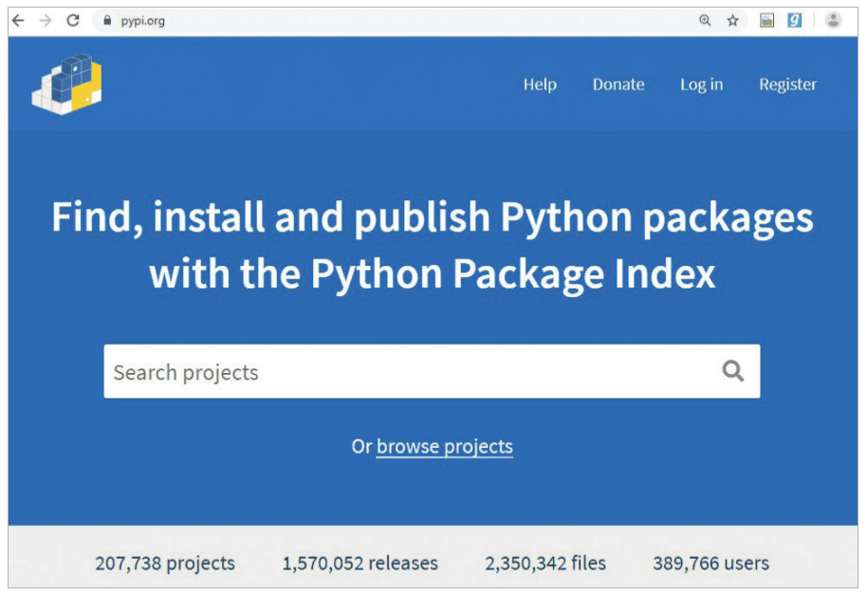Click the 207,738 projects statistic
Image resolution: width=868 pixels, height=596 pixels.
165,563
